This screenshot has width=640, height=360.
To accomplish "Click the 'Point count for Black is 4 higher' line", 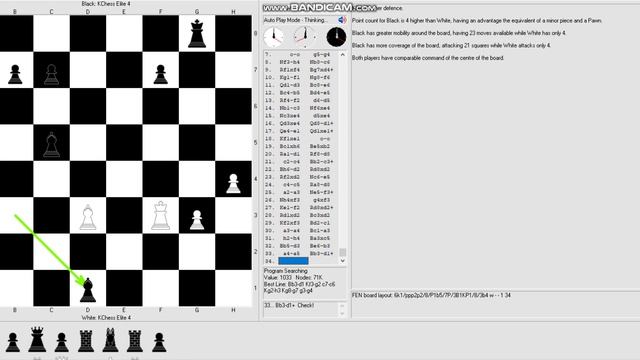I will (x=477, y=20).
